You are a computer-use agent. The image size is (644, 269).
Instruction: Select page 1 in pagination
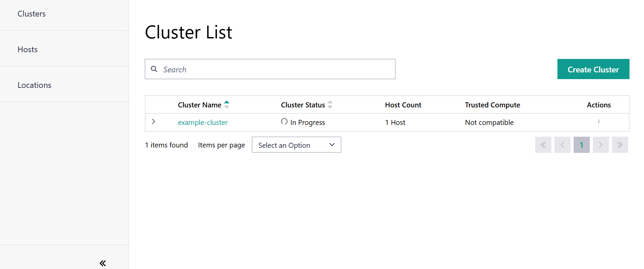581,145
